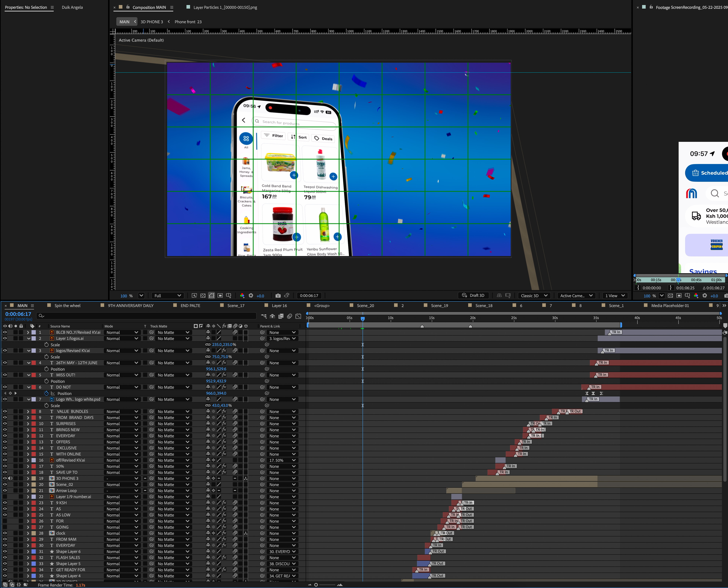This screenshot has height=588, width=728.
Task: Expand the VALUE BUNDLES layer properties
Action: tap(28, 412)
